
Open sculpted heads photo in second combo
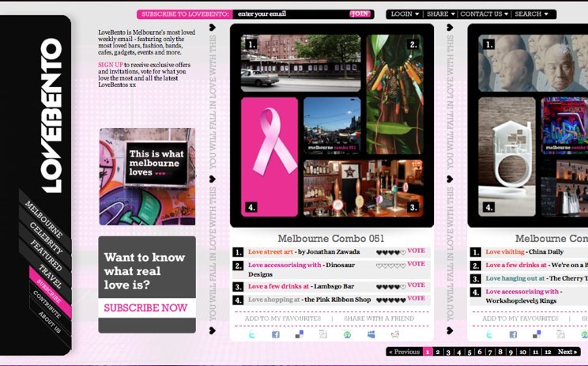[533, 63]
